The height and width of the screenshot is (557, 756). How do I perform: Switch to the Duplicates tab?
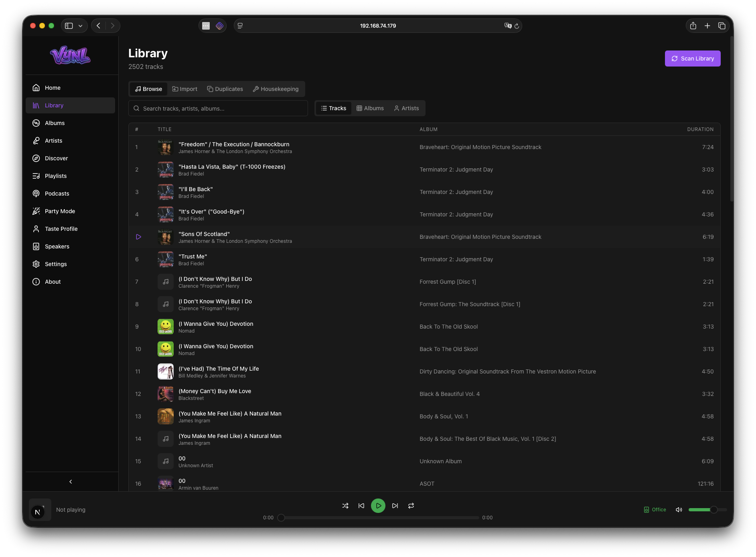pos(225,89)
